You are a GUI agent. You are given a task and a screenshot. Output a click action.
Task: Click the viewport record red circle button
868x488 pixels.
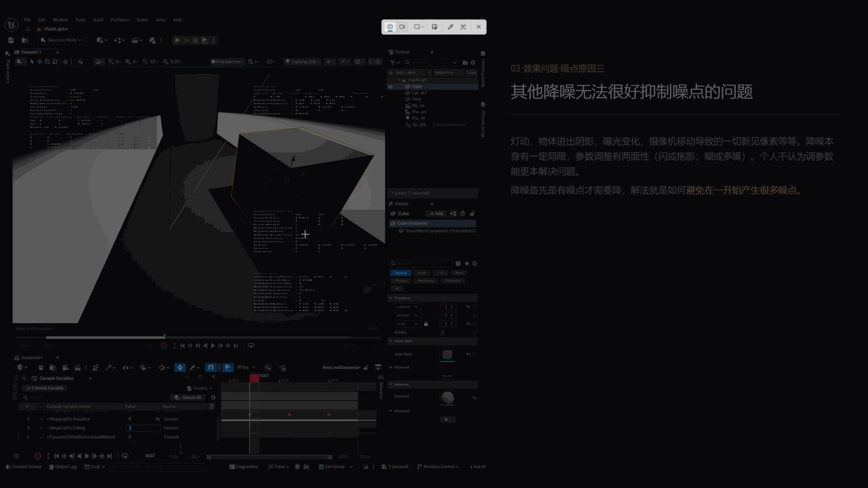coord(164,345)
